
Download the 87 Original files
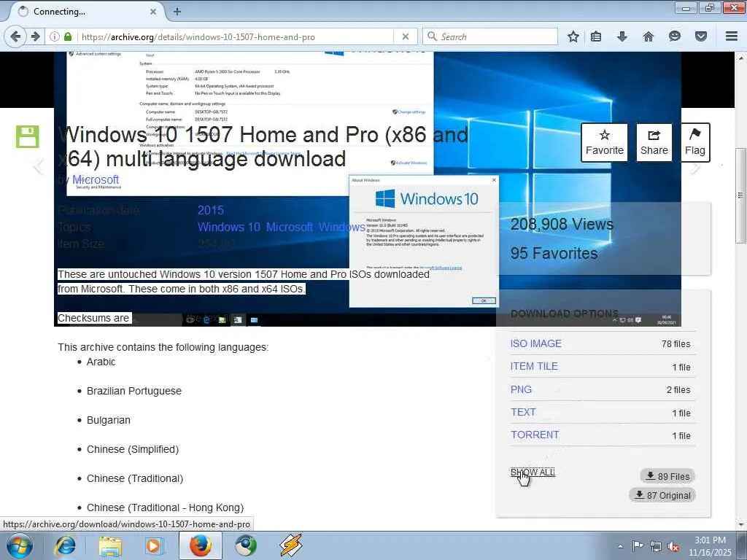click(662, 495)
